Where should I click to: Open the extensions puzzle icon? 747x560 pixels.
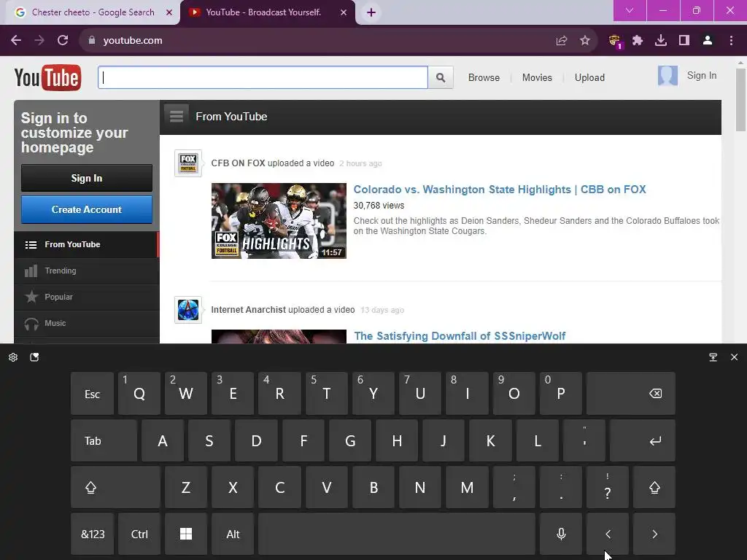coord(638,41)
